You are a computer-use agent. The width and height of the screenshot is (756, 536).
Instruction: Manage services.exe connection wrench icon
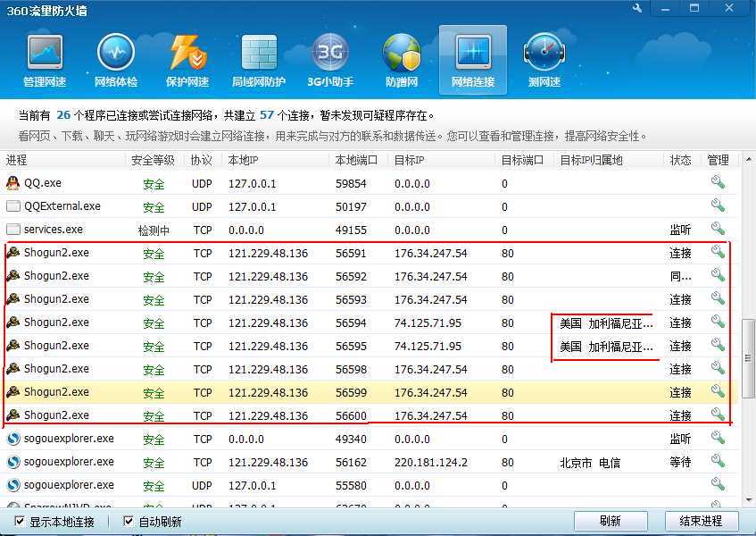[x=718, y=229]
